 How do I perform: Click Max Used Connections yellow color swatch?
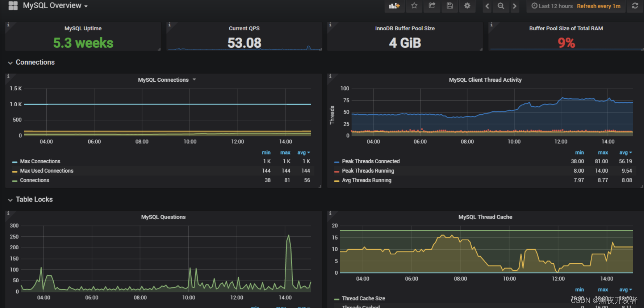click(x=14, y=171)
